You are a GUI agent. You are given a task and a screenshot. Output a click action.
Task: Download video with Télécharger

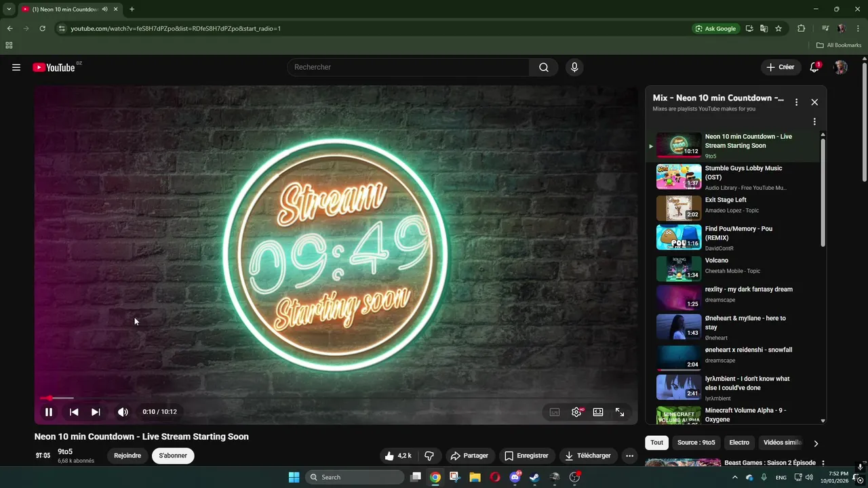(588, 455)
